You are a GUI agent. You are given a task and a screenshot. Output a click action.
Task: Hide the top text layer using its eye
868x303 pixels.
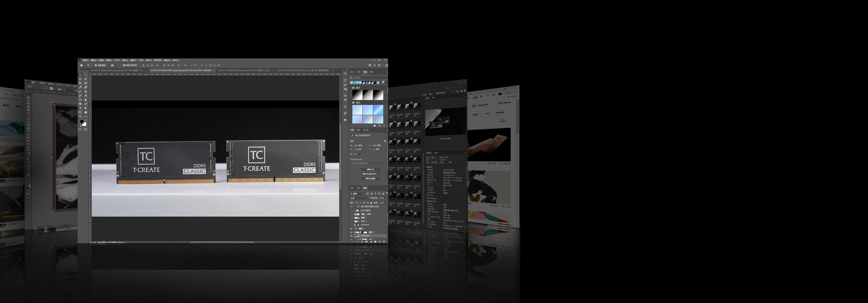coord(351,207)
